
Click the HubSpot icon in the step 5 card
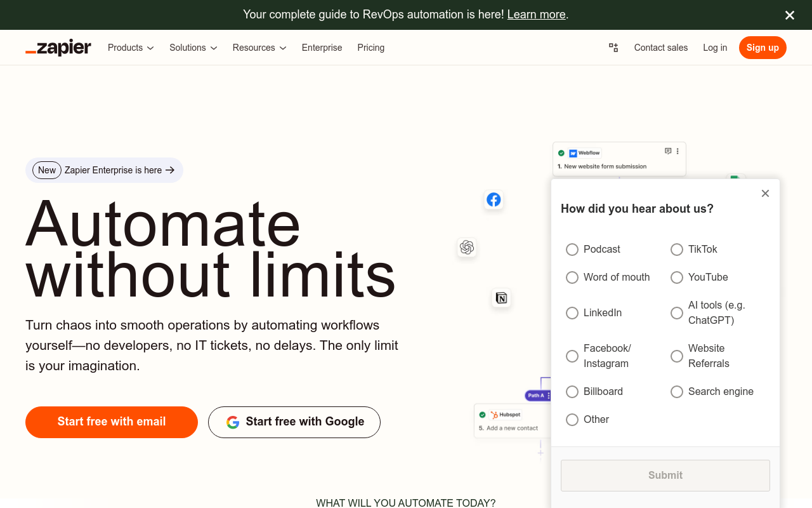click(x=494, y=415)
